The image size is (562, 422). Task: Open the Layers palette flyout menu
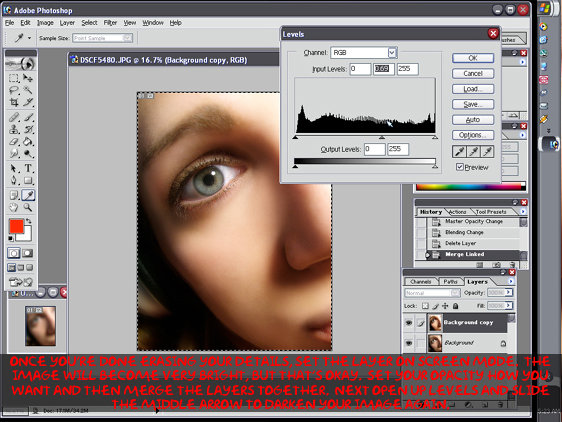511,281
